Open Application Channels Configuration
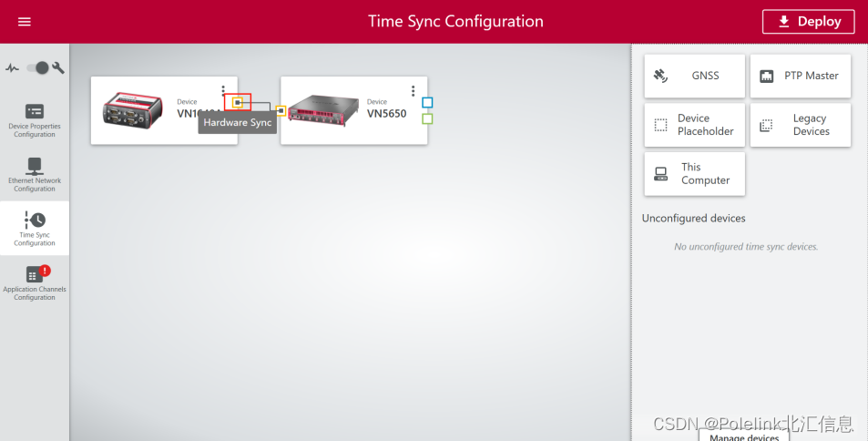Viewport: 868px width, 441px height. (x=35, y=282)
